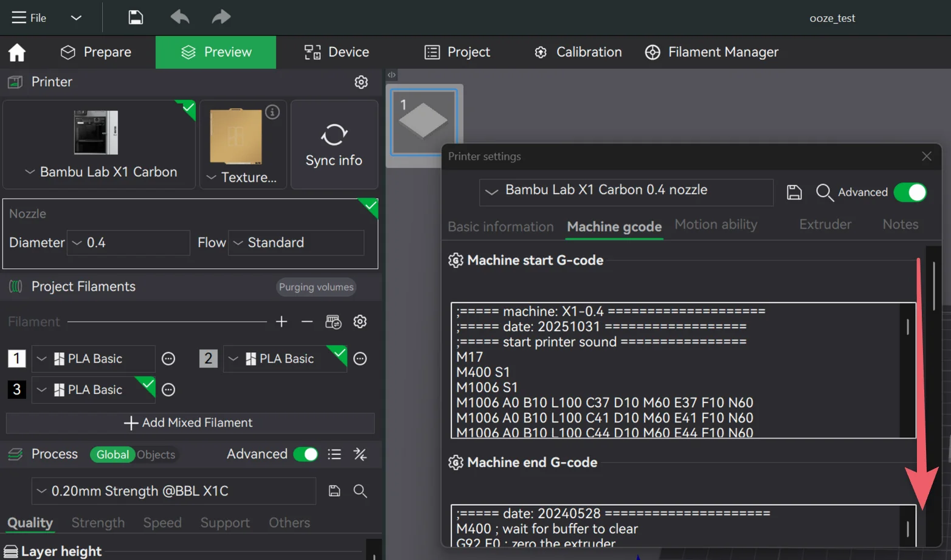Screen dimensions: 951x560
Task: Go to the home screen icon
Action: tap(17, 52)
